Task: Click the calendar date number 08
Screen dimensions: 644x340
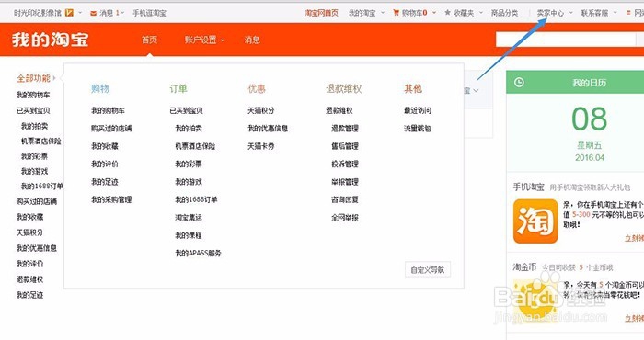Action: point(590,119)
